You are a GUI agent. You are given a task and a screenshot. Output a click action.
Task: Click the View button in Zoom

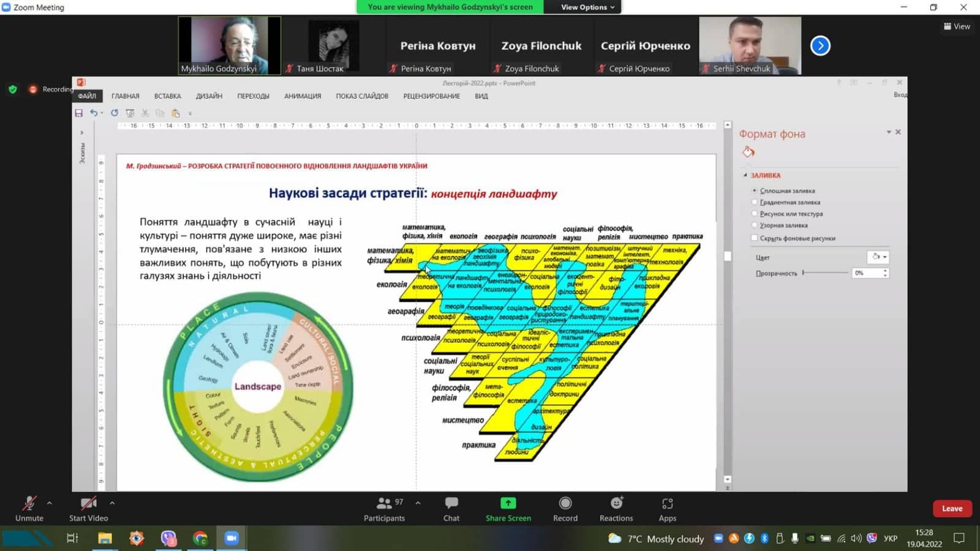pos(957,26)
